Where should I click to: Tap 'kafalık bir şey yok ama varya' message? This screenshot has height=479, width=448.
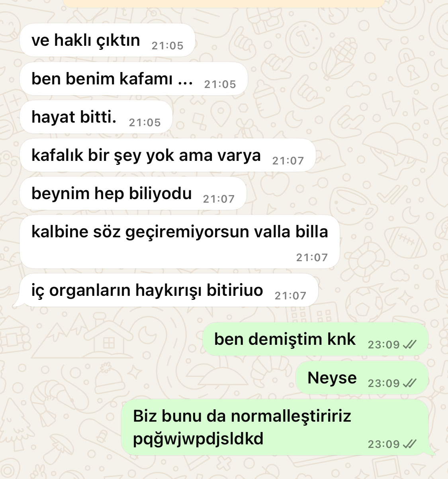[x=168, y=155]
